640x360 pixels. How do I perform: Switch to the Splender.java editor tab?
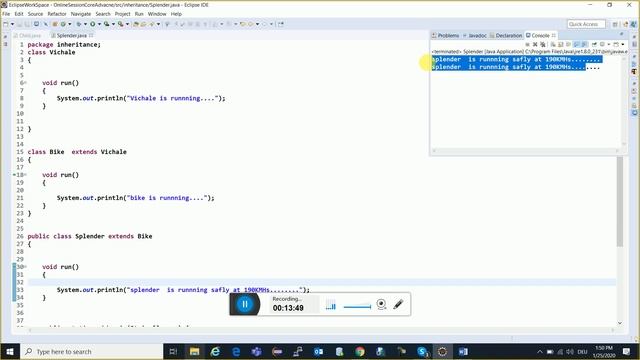pos(71,36)
